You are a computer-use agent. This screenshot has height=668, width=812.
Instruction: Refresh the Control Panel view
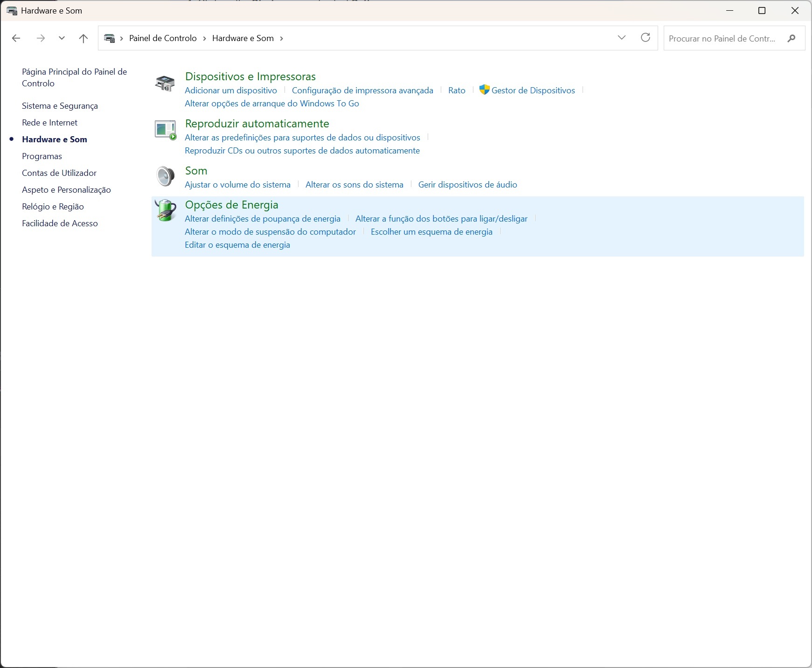(x=645, y=38)
